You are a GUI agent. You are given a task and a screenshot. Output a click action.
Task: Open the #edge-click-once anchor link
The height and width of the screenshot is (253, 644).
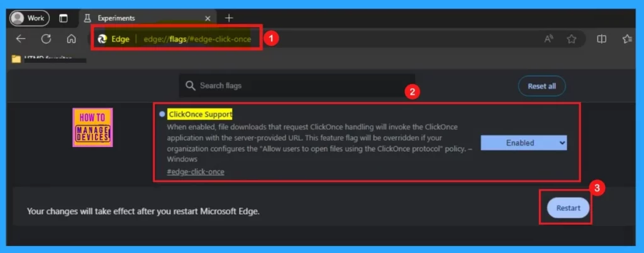[x=196, y=172]
